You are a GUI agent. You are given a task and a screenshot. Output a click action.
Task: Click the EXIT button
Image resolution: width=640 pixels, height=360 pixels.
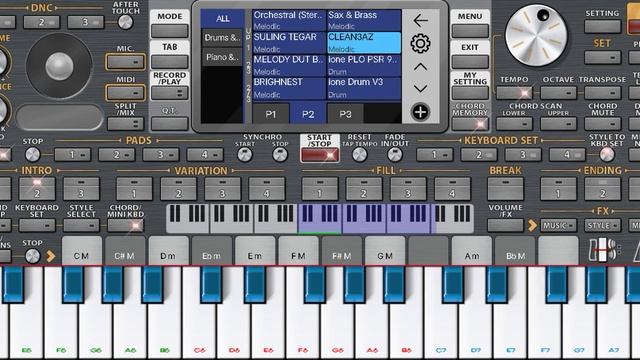coord(470,62)
